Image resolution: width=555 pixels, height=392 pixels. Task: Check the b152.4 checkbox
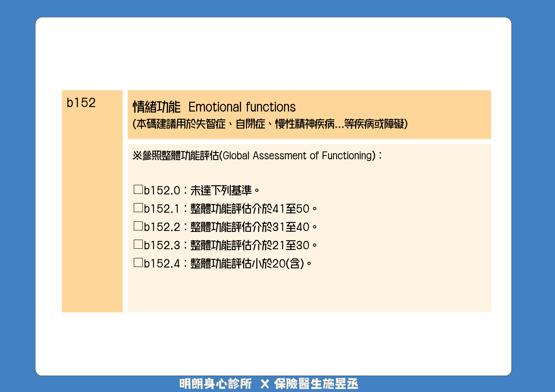click(x=138, y=263)
